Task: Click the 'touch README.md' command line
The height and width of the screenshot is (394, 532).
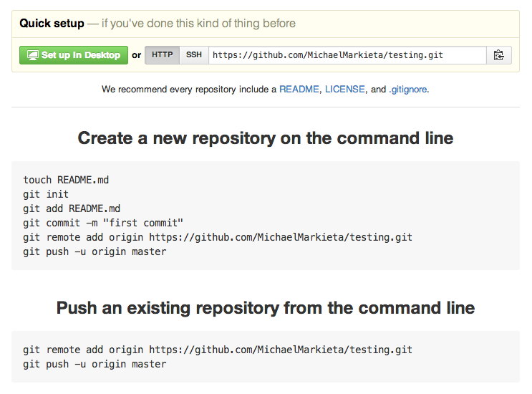Action: click(x=66, y=180)
